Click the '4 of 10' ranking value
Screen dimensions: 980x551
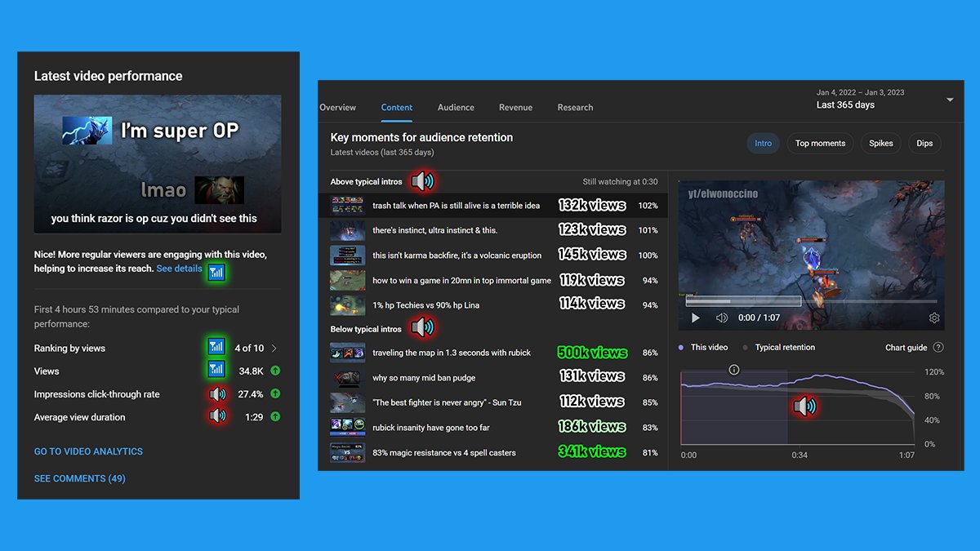(x=249, y=348)
